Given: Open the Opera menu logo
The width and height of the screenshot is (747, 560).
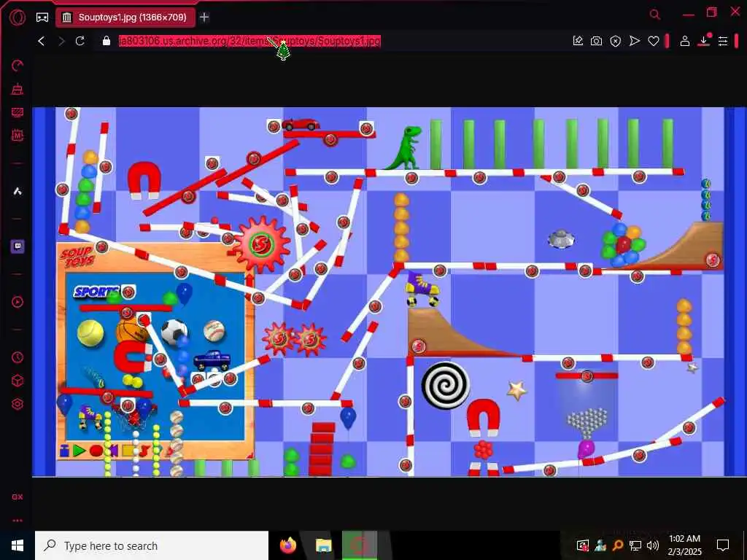Looking at the screenshot, I should [x=18, y=17].
